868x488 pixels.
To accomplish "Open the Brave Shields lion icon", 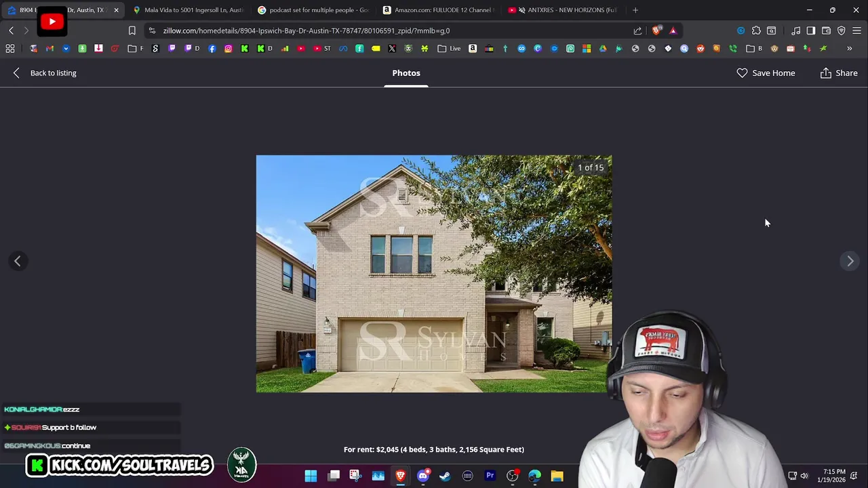I will [x=656, y=30].
